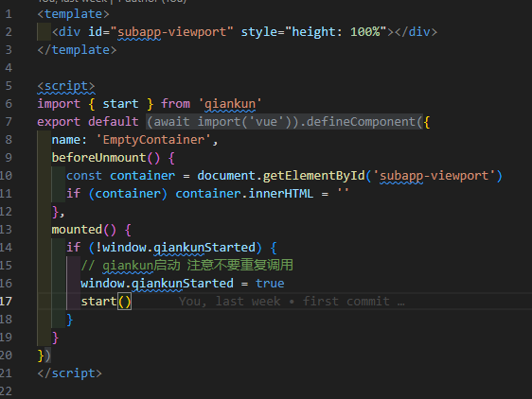This screenshot has width=532, height=399.
Task: Click the 'const' keyword on line 10
Action: 84,176
